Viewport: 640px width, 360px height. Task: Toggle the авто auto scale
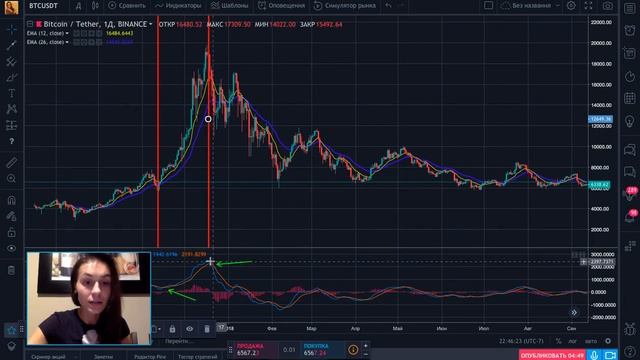(591, 341)
